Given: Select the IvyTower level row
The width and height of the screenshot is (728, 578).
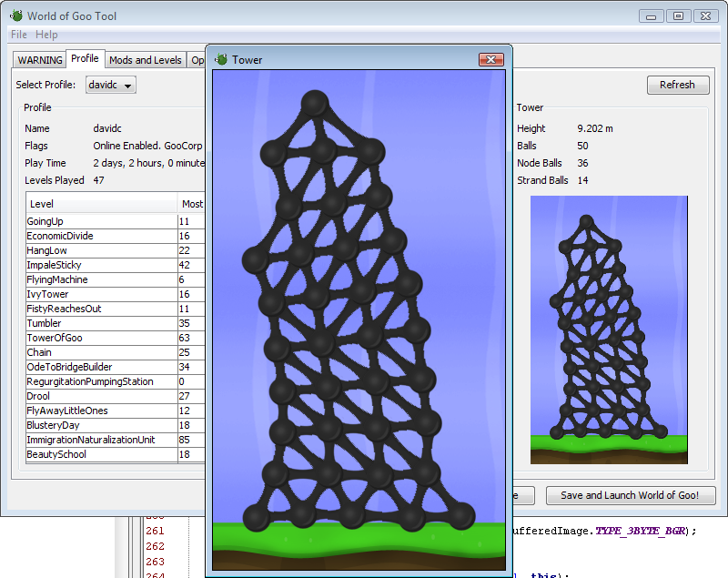Looking at the screenshot, I should [116, 294].
